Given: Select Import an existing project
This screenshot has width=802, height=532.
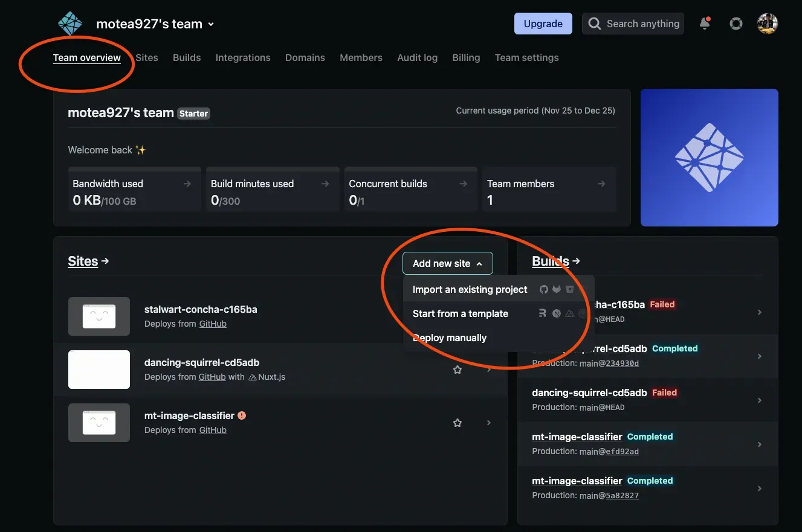Looking at the screenshot, I should tap(470, 289).
